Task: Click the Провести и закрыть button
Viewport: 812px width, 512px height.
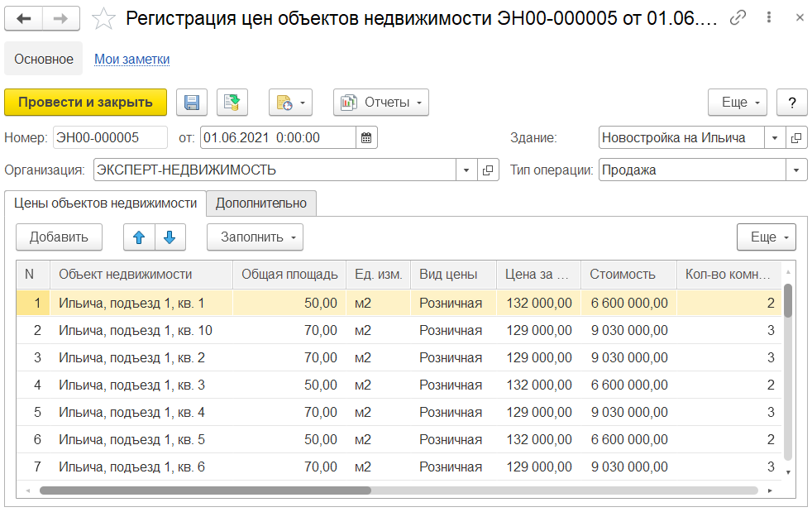Action: pyautogui.click(x=86, y=103)
